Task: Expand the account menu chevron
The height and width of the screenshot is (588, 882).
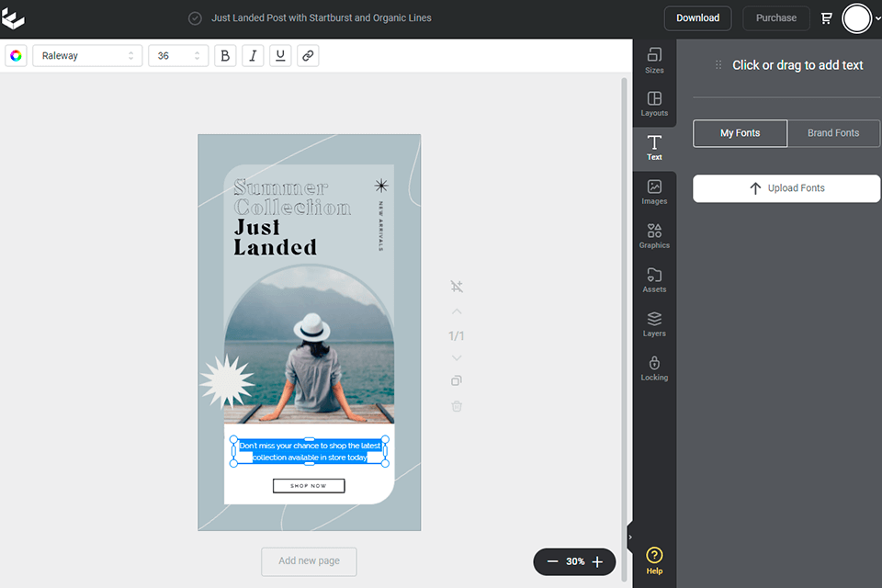Action: pyautogui.click(x=876, y=17)
